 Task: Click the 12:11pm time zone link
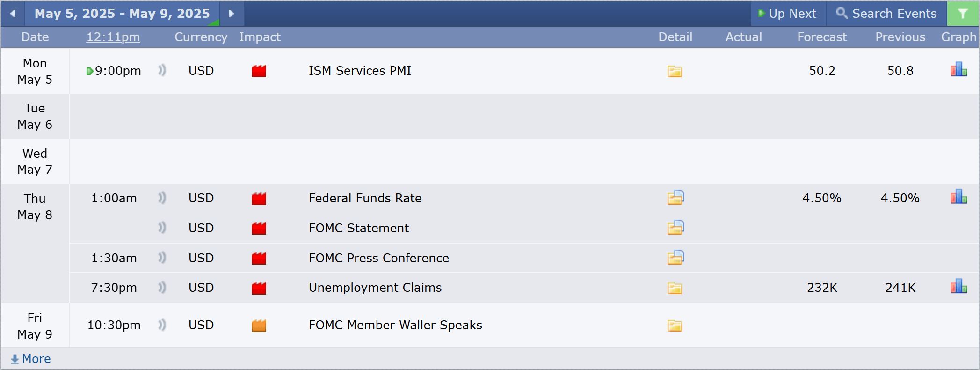pyautogui.click(x=113, y=37)
